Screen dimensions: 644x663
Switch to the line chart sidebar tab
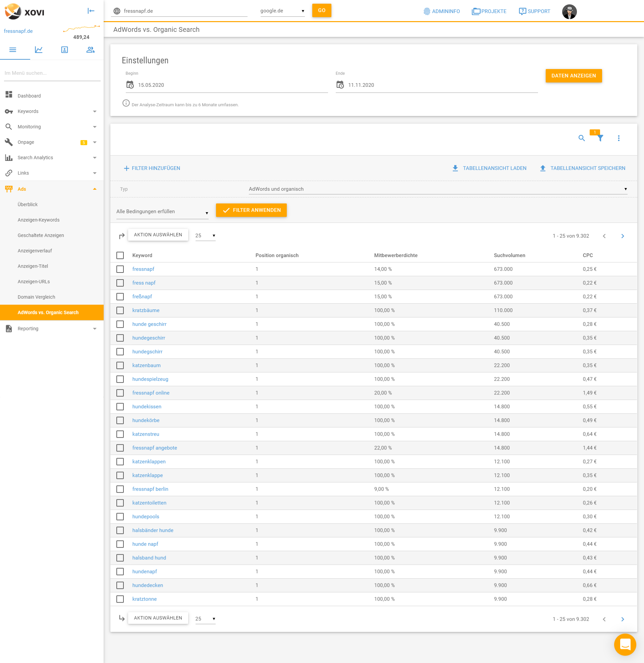[x=39, y=50]
